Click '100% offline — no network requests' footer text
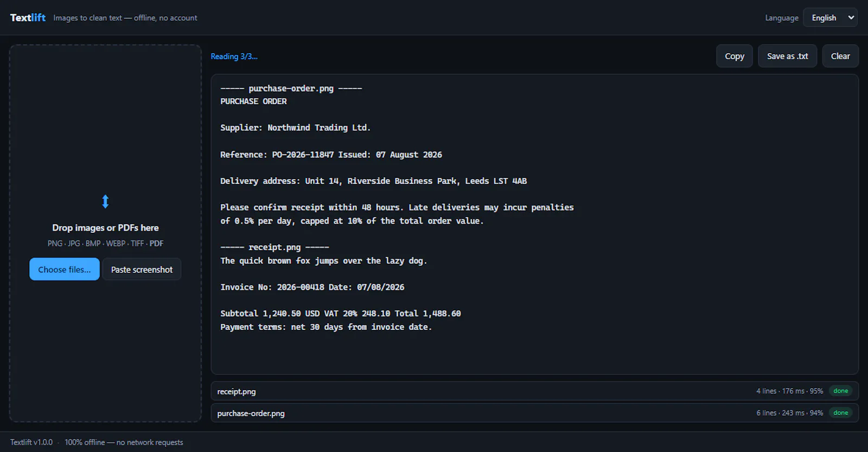868x452 pixels. [x=124, y=442]
